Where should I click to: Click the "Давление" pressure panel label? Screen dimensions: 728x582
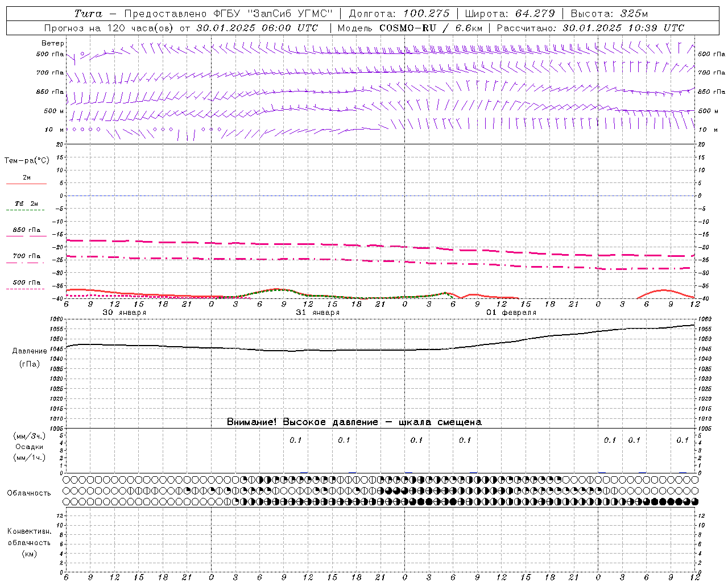click(30, 351)
